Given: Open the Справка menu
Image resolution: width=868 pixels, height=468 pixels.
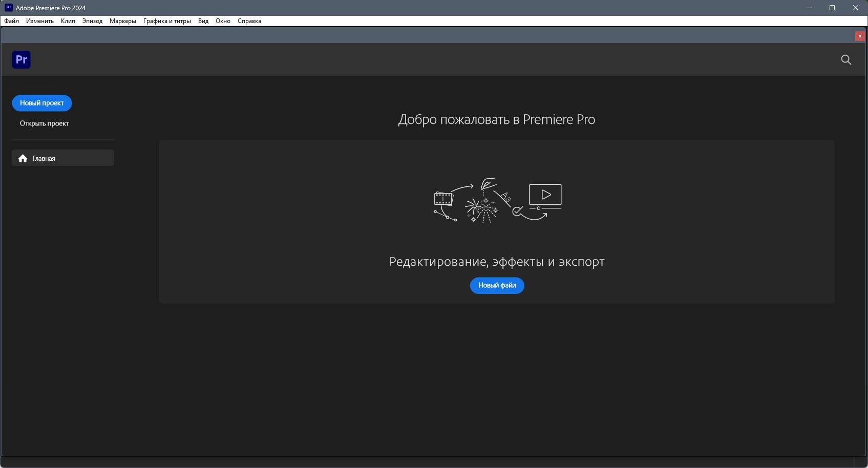Looking at the screenshot, I should point(249,21).
